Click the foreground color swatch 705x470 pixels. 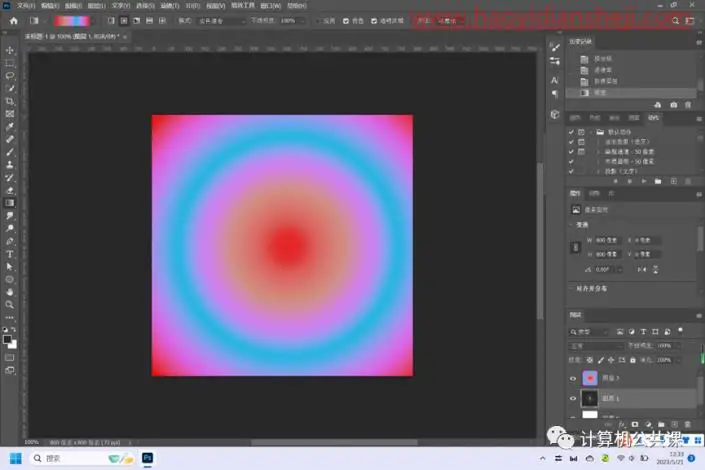(x=7, y=340)
